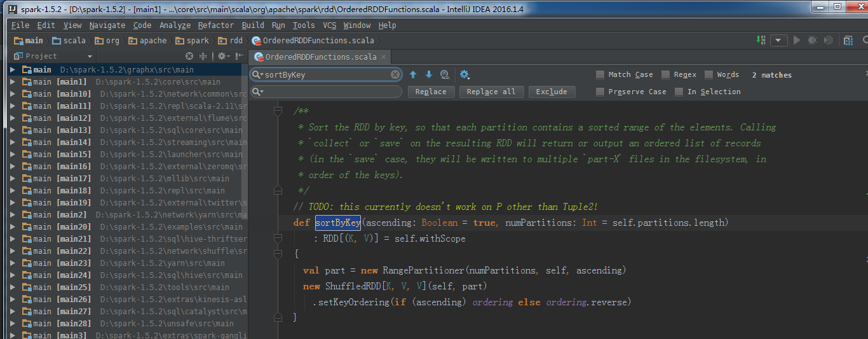Enable the Preserve Case checkbox
This screenshot has height=339, width=868.
(x=600, y=92)
